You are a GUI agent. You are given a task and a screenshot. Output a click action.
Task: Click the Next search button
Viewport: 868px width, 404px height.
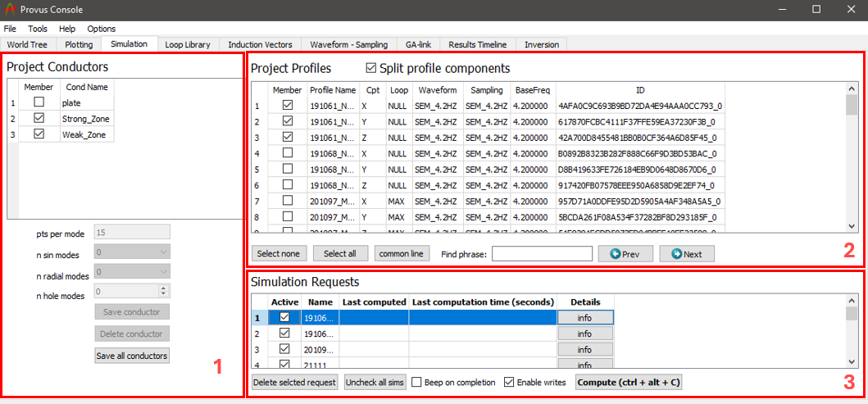(686, 254)
